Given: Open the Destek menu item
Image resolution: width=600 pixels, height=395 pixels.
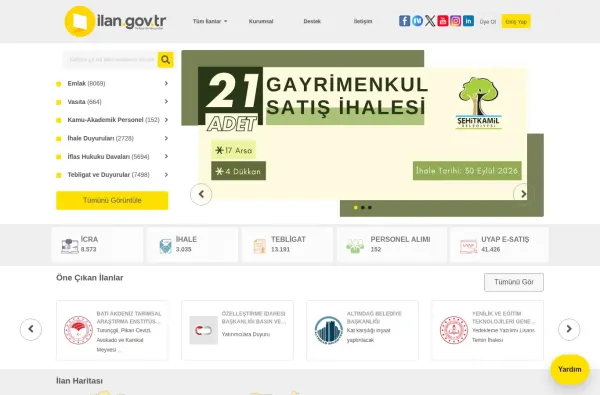Looking at the screenshot, I should point(312,21).
